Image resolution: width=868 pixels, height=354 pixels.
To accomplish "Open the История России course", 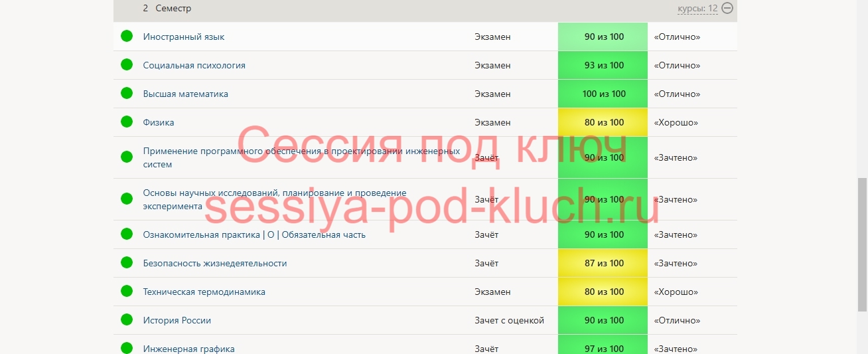I will click(177, 320).
